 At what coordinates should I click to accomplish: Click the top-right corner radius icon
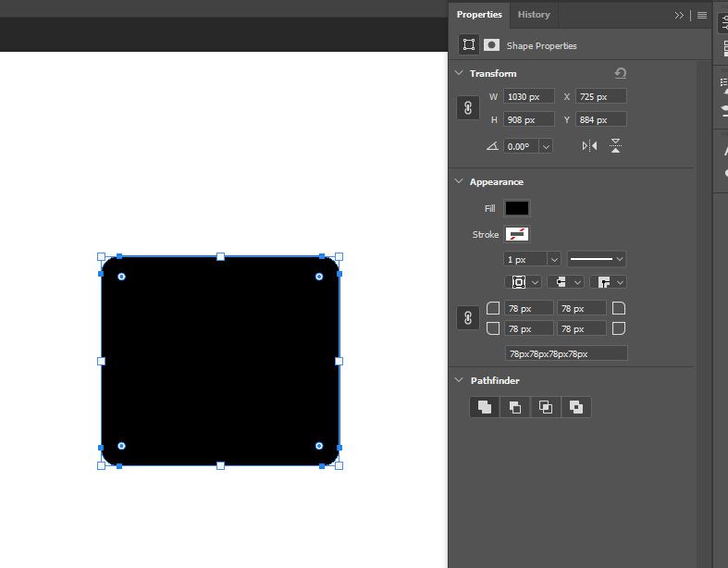(619, 308)
